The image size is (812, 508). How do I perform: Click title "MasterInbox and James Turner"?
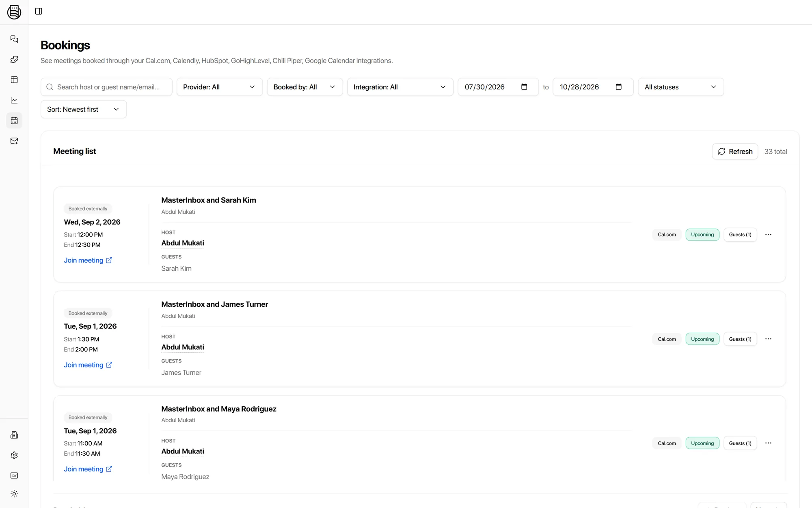click(x=215, y=304)
